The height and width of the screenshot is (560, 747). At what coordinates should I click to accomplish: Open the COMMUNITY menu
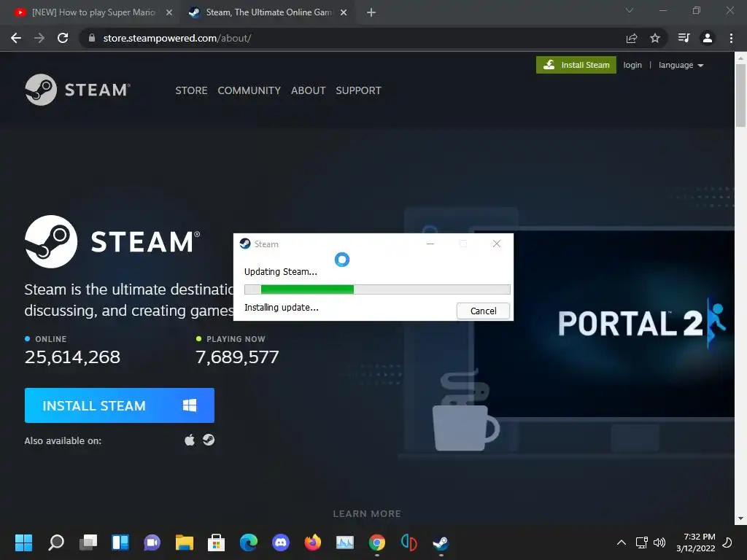click(249, 90)
